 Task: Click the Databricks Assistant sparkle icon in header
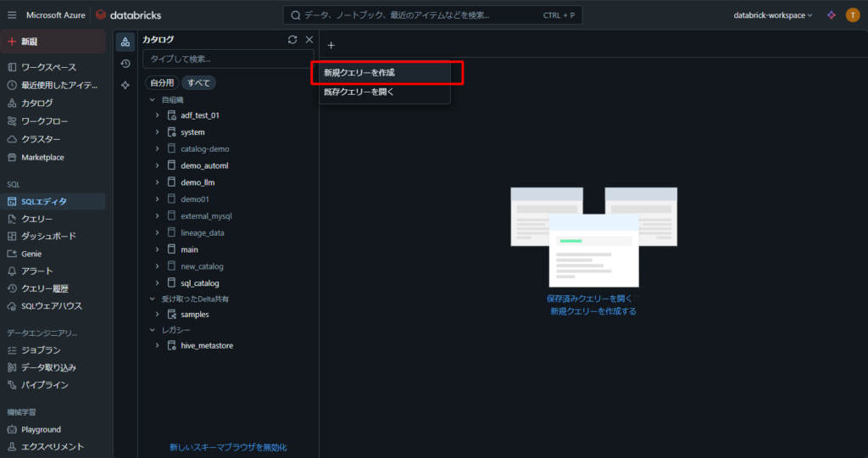coord(832,15)
